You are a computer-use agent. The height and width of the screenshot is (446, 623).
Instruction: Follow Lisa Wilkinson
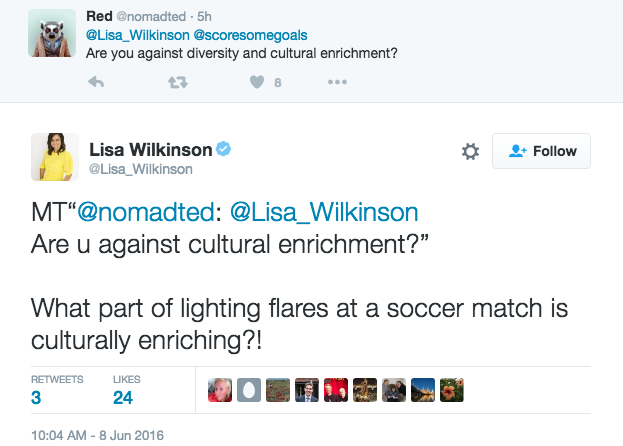click(x=543, y=151)
